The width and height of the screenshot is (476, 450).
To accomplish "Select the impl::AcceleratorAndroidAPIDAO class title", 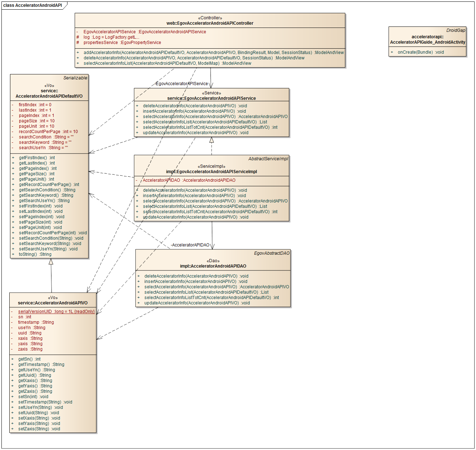I will click(x=213, y=266).
